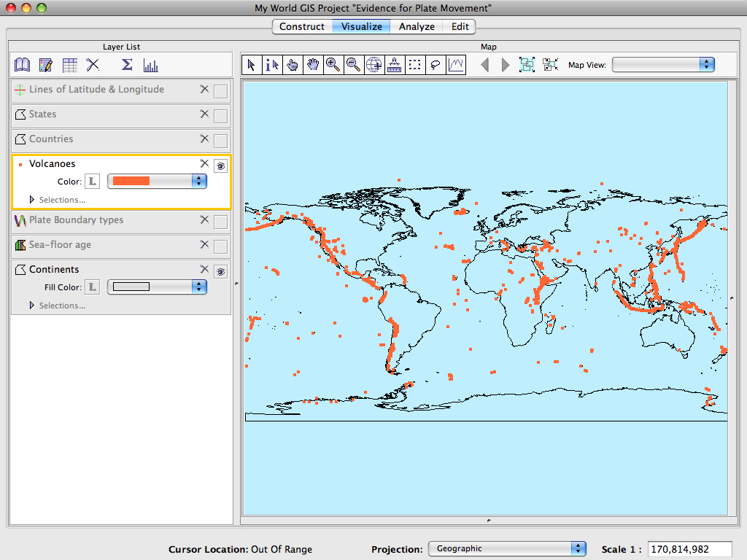Expand Selections under the Volcanoes layer

[32, 200]
